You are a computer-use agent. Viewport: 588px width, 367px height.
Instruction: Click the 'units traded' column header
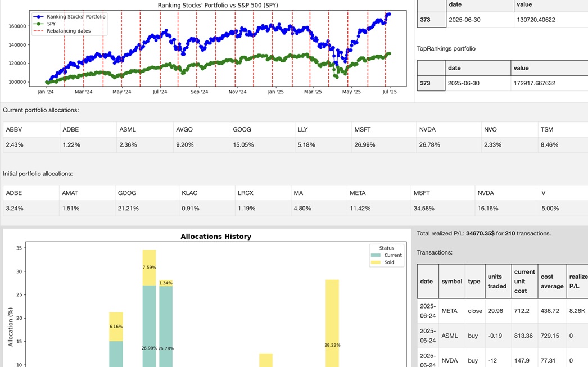tap(497, 282)
